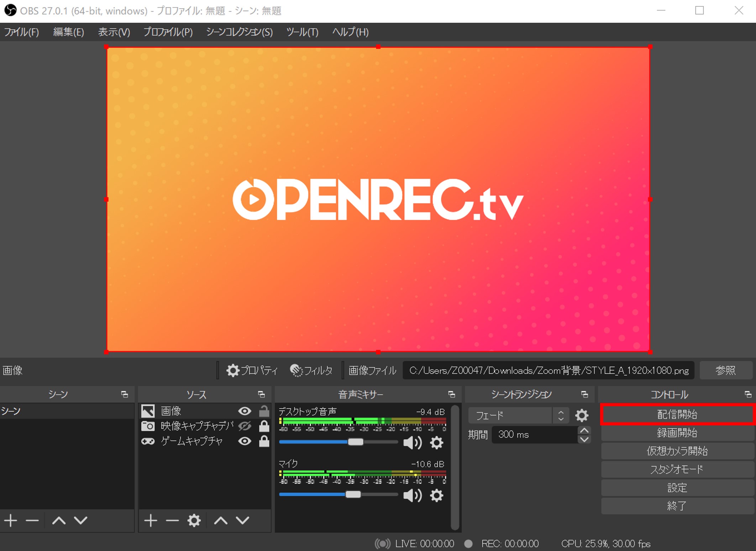Open the ツール(T) menu

302,32
